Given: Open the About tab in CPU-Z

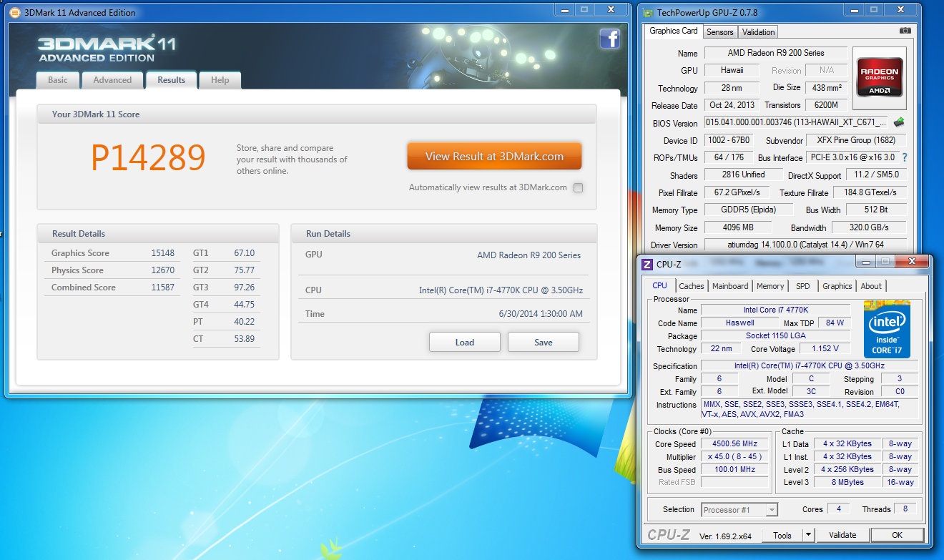Looking at the screenshot, I should (x=871, y=286).
